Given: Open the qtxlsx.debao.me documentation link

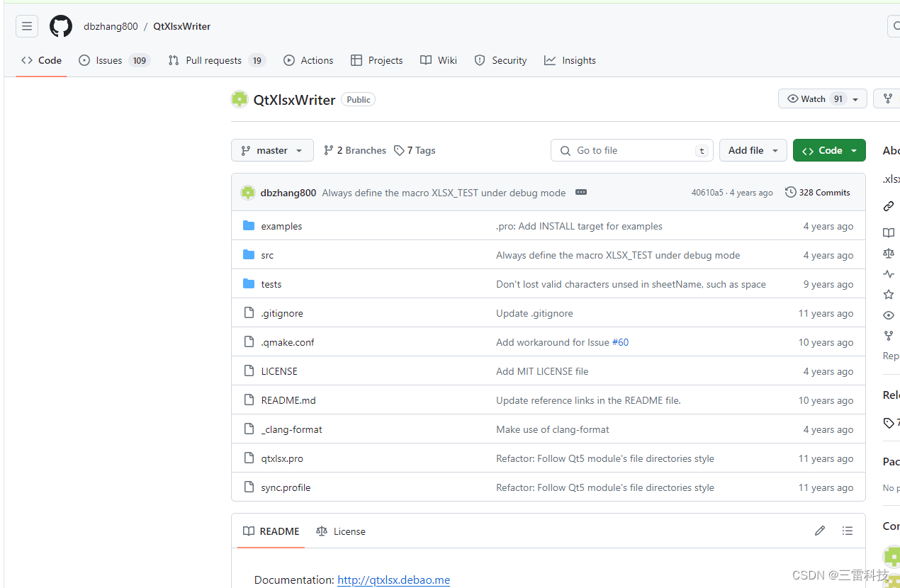Looking at the screenshot, I should pyautogui.click(x=393, y=579).
